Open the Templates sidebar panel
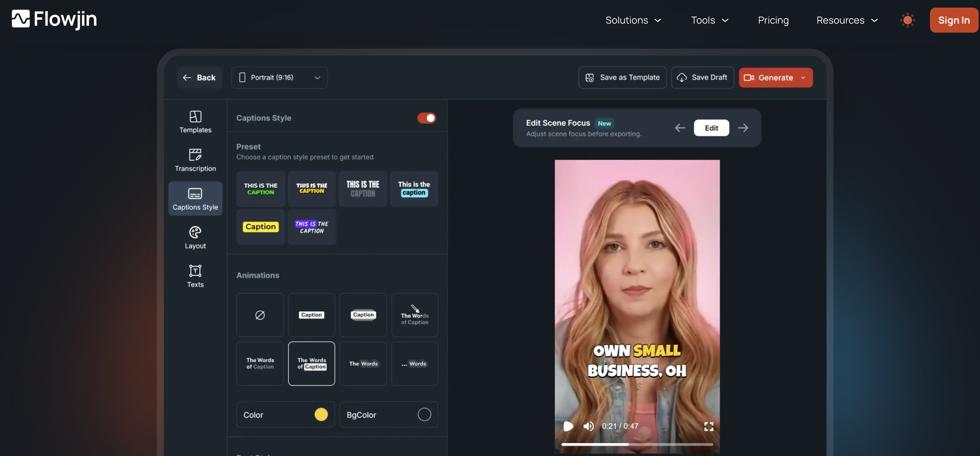This screenshot has height=456, width=980. tap(195, 122)
